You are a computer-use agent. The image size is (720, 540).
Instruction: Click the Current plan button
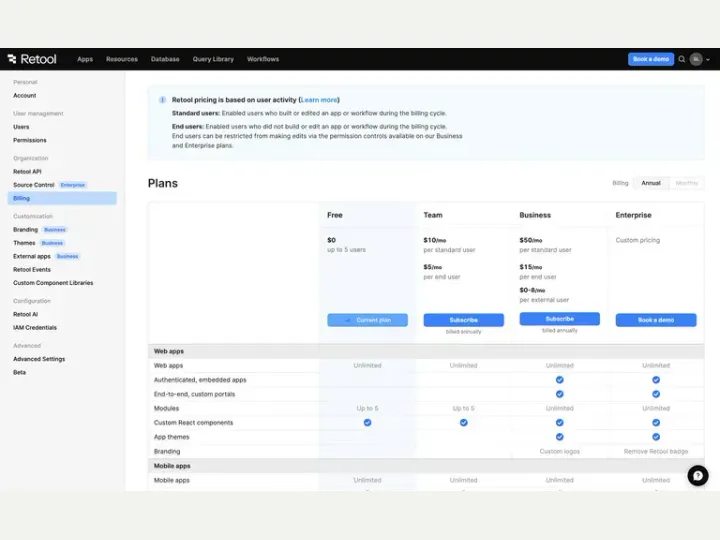(x=367, y=320)
